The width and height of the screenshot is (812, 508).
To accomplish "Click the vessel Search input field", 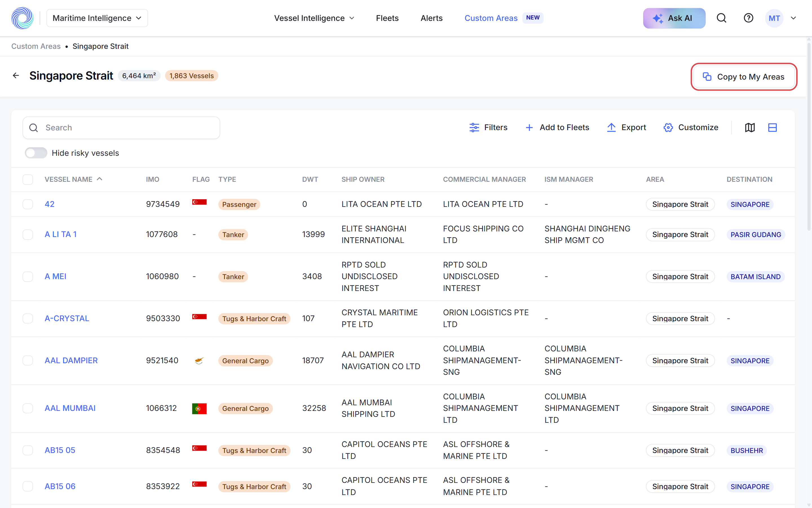I will point(121,128).
